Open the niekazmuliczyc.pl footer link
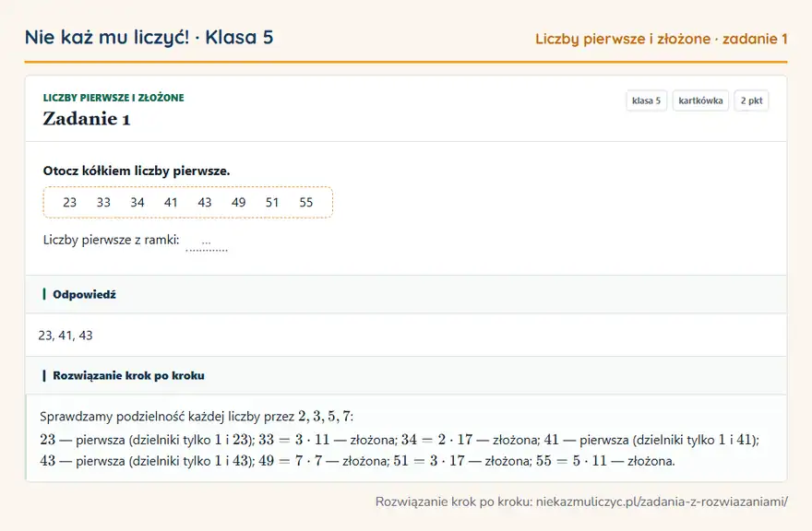This screenshot has height=531, width=812. (662, 501)
